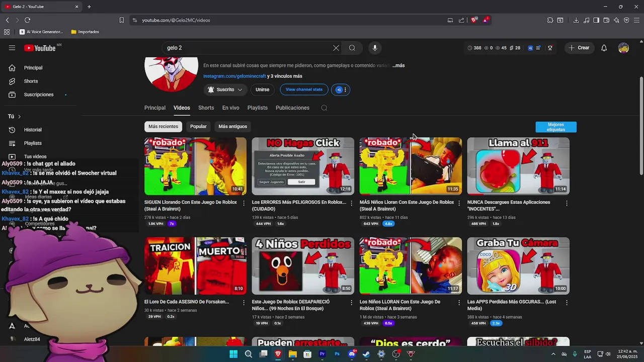Viewport: 644px width, 362px height.
Task: Open options for NUNCA Descargues video
Action: [567, 203]
